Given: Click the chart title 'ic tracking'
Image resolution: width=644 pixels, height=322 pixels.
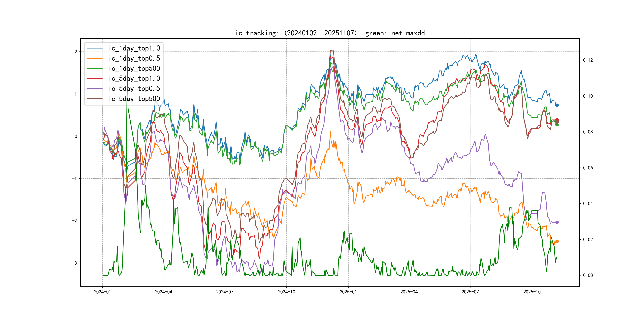Looking at the screenshot, I should [x=330, y=33].
